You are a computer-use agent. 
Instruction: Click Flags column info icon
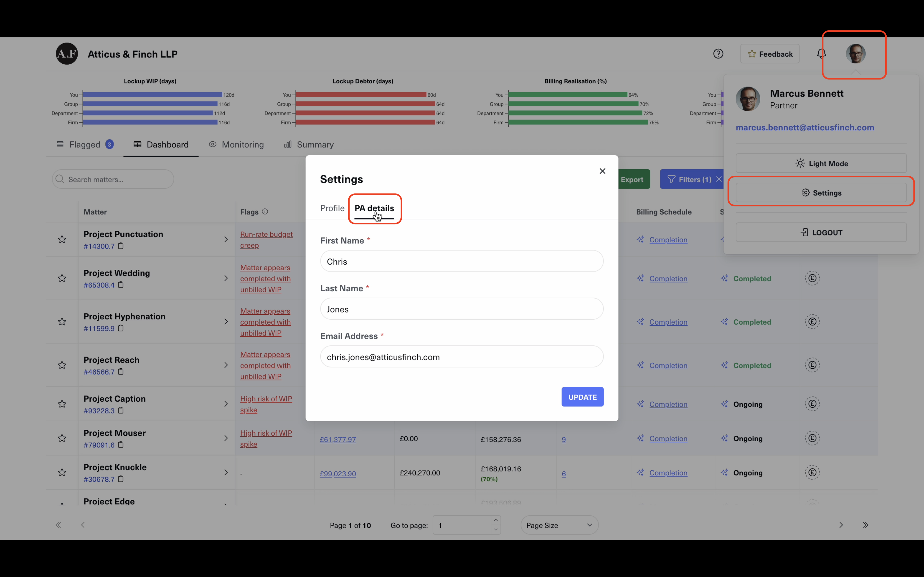click(265, 211)
